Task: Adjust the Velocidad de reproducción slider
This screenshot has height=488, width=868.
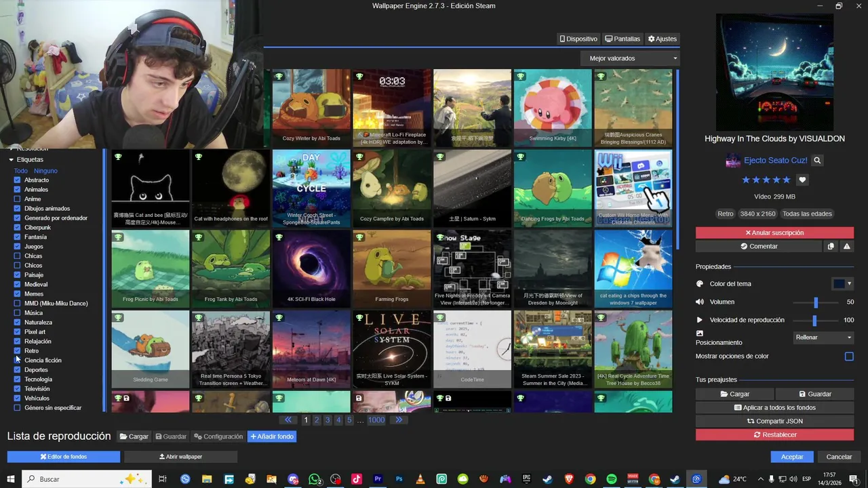Action: [x=816, y=320]
